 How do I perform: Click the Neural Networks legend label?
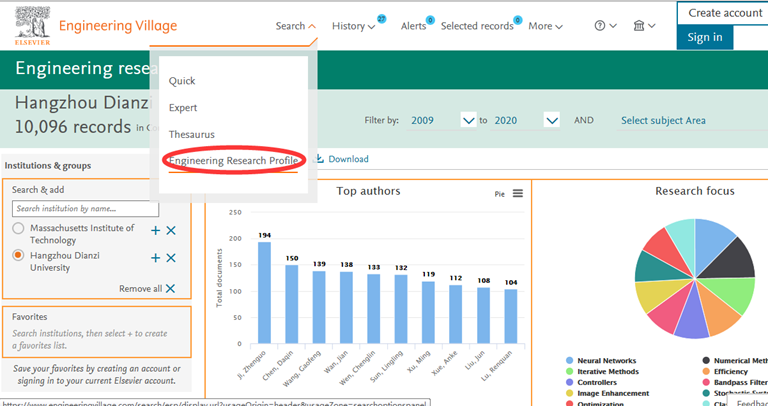click(x=606, y=361)
